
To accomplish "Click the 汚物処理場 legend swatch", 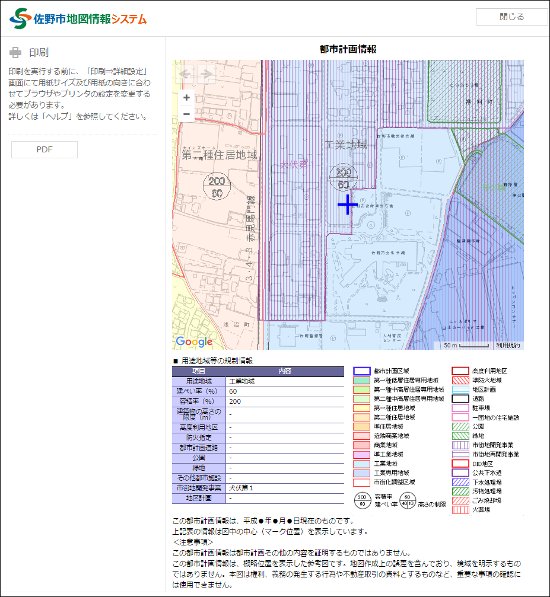I will 460,491.
